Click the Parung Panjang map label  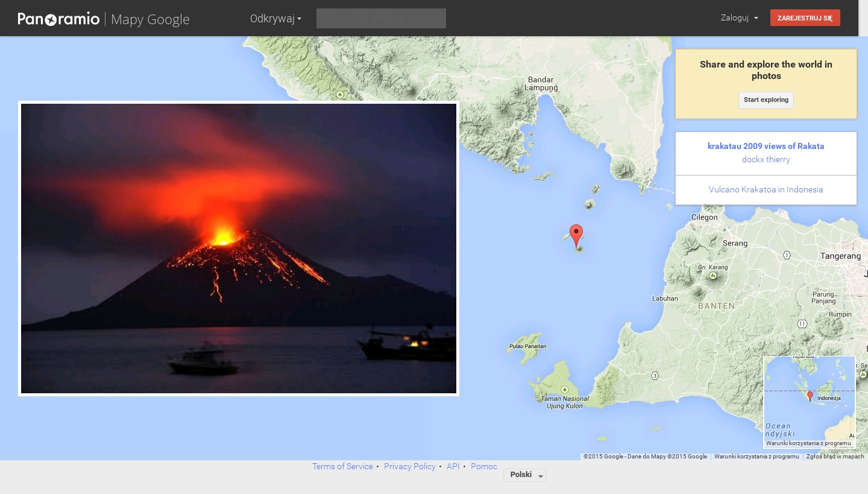click(823, 297)
